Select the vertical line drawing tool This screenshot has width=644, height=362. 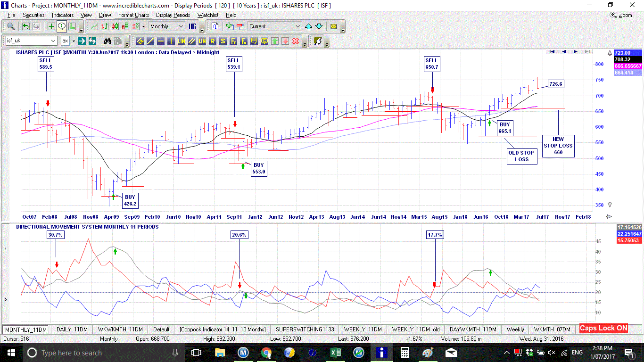pos(171,41)
